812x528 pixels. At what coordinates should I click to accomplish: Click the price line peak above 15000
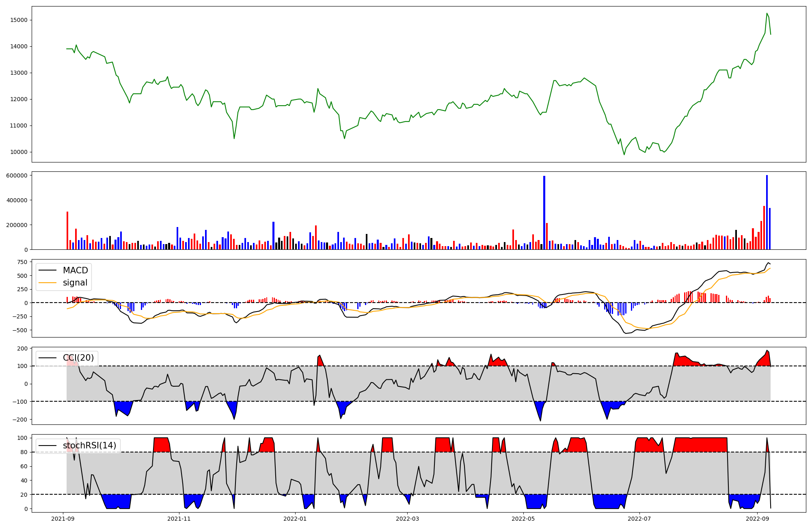pyautogui.click(x=767, y=13)
